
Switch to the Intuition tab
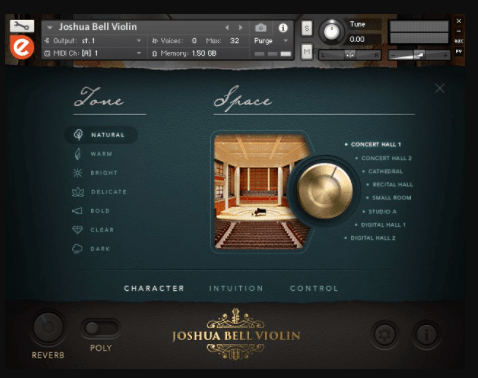236,288
